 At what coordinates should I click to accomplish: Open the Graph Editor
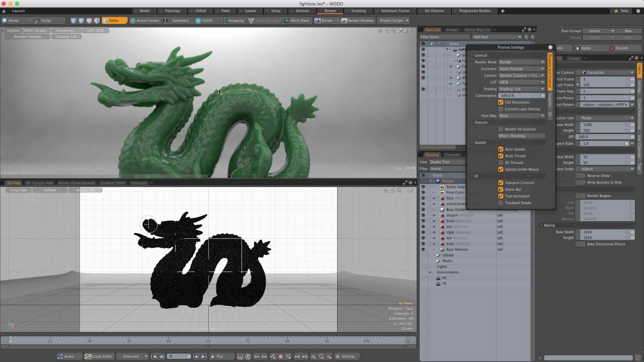pos(99,356)
